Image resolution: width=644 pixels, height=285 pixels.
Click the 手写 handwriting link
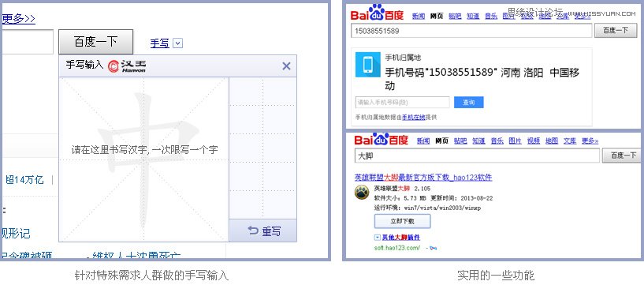(160, 43)
